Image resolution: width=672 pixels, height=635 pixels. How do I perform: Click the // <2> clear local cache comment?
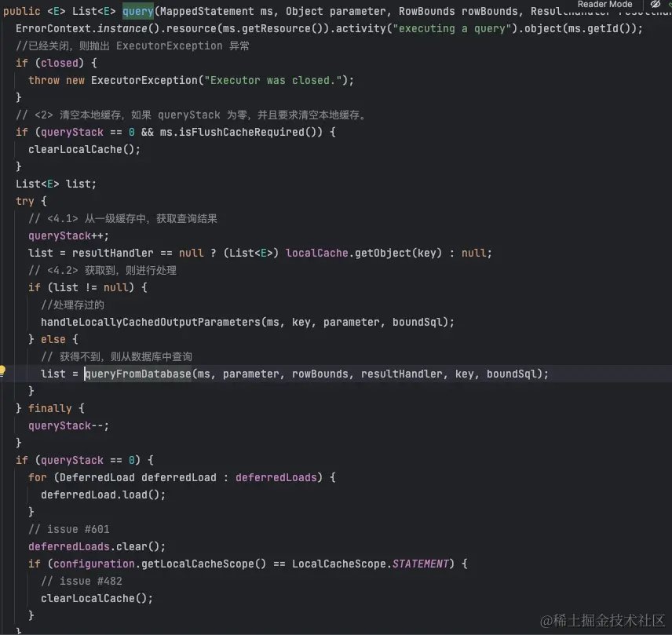pyautogui.click(x=191, y=115)
